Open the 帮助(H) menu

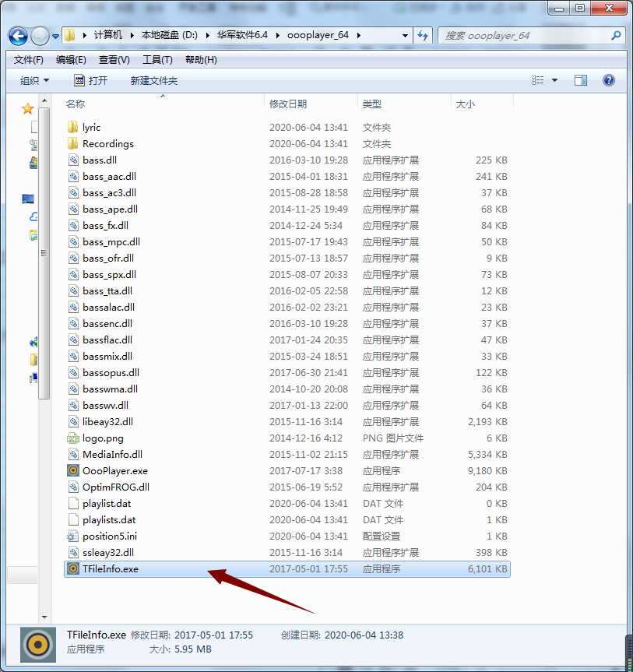201,60
